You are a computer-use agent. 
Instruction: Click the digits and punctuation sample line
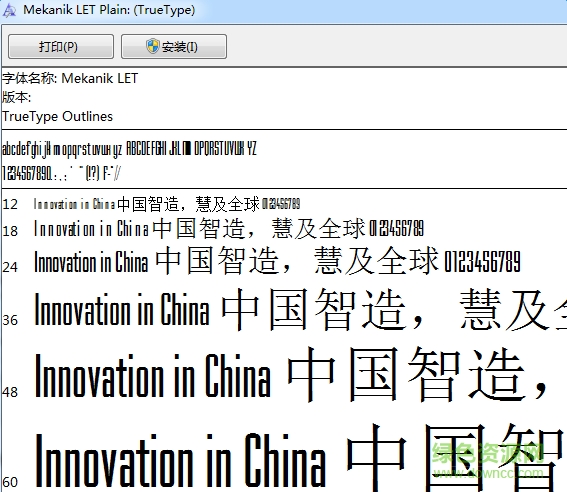click(x=61, y=173)
